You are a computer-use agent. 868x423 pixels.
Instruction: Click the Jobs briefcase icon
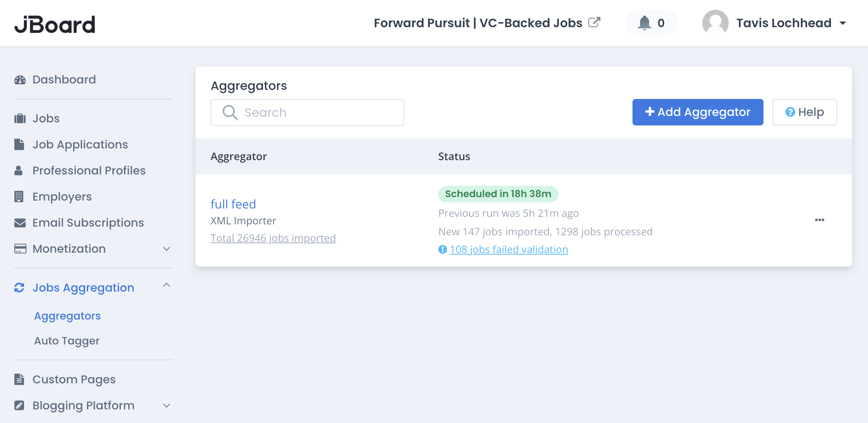pyautogui.click(x=20, y=118)
